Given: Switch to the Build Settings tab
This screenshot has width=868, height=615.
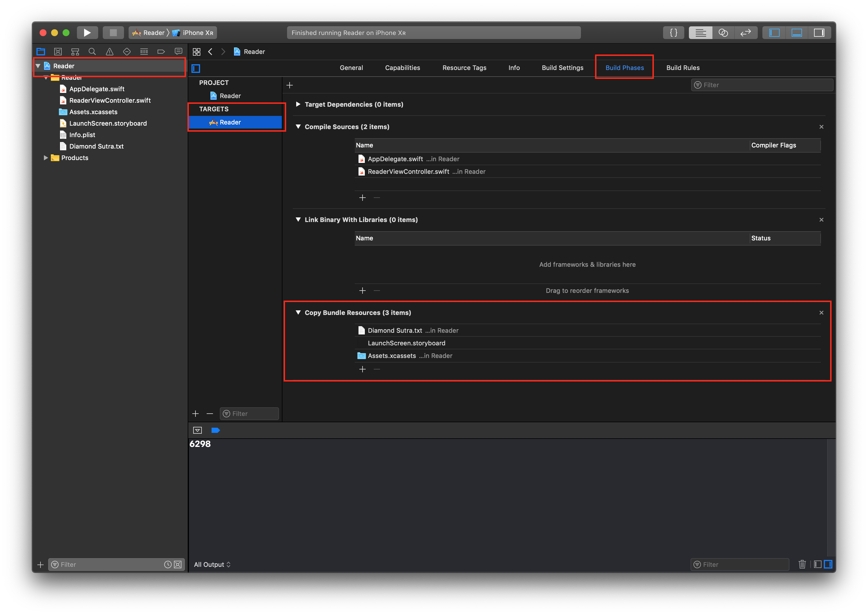Looking at the screenshot, I should (562, 68).
